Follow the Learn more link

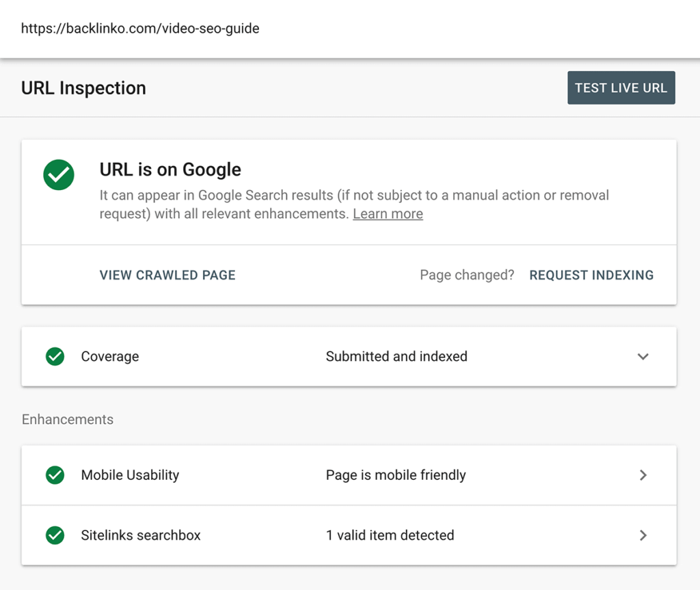388,214
